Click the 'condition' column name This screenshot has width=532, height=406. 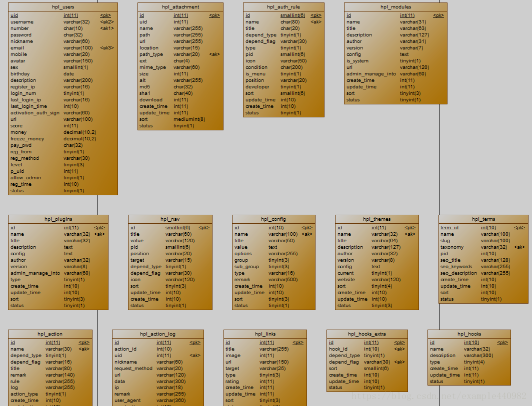click(256, 67)
